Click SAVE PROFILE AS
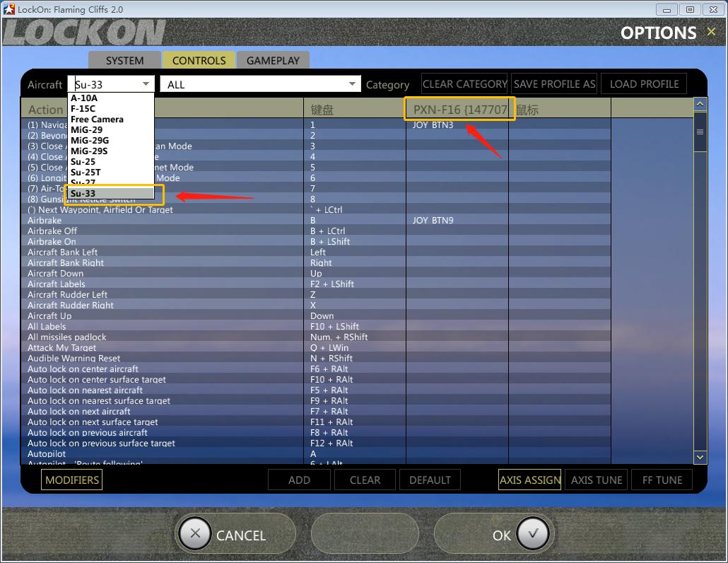This screenshot has height=563, width=728. (554, 84)
